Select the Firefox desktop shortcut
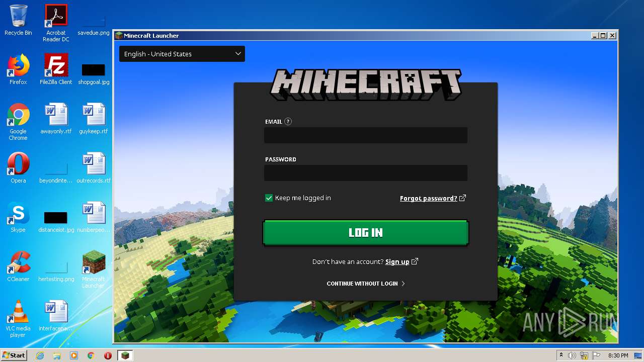Screen dimensions: 644x362 (18, 69)
